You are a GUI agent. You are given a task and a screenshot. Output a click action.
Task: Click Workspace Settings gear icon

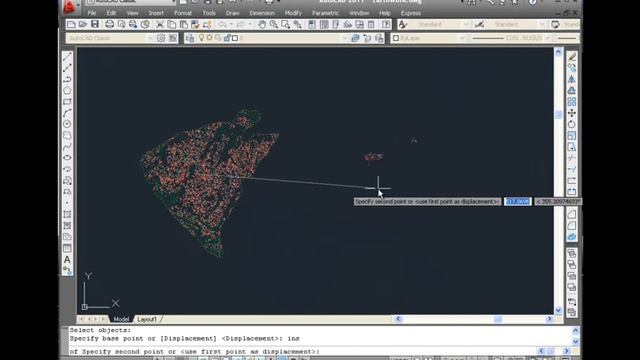(x=161, y=38)
